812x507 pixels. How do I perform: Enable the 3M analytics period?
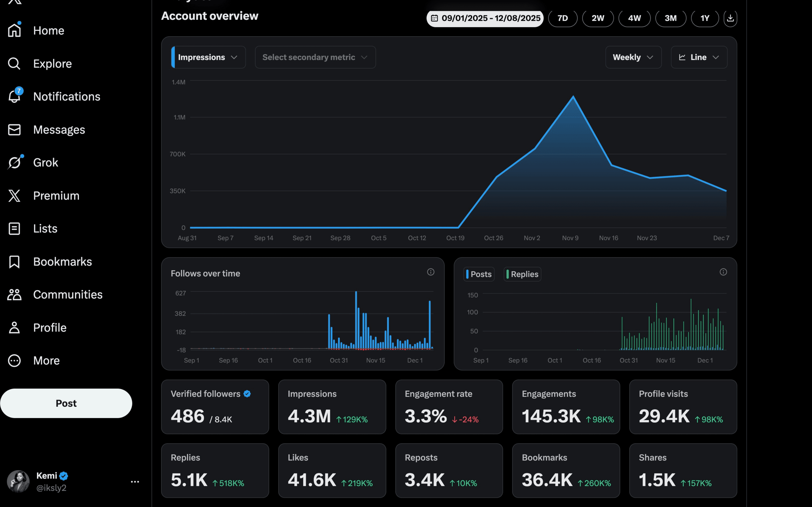pos(671,18)
